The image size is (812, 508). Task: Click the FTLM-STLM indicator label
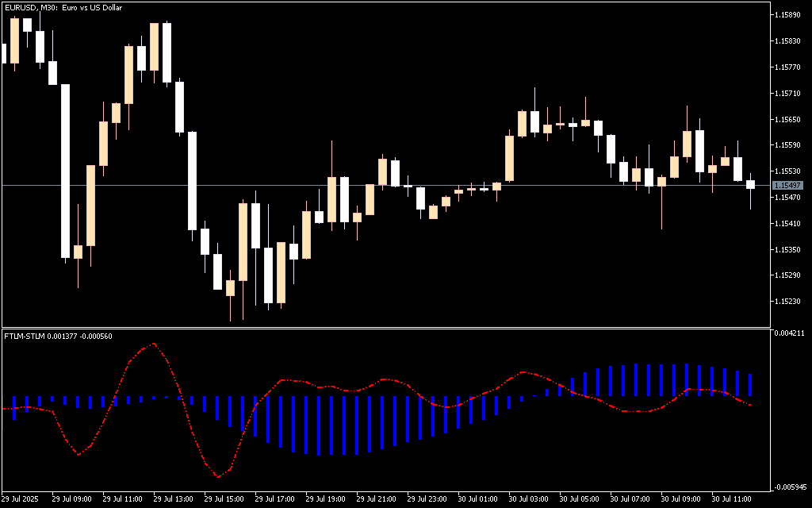58,337
